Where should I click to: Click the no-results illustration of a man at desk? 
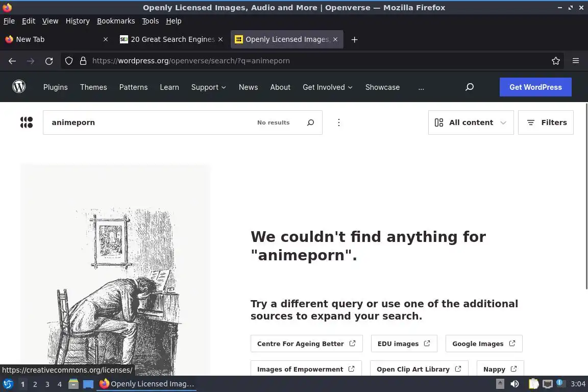[115, 270]
